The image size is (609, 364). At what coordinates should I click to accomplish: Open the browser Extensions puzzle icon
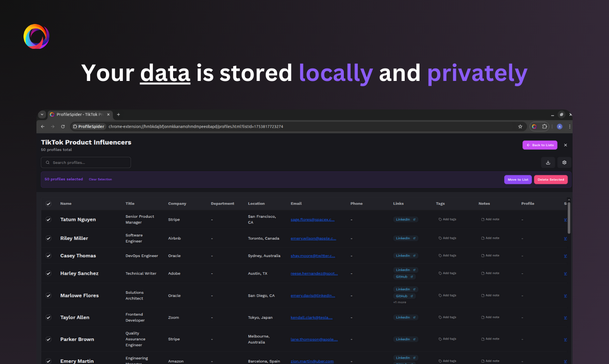(x=545, y=126)
